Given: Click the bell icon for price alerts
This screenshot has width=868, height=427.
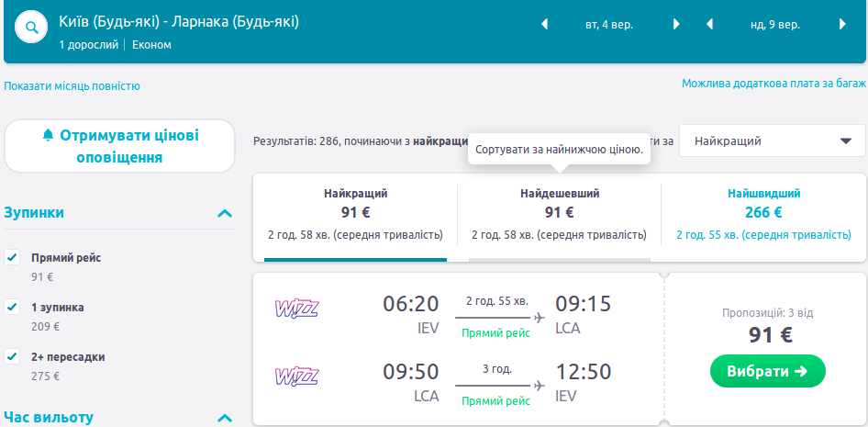Looking at the screenshot, I should coord(49,136).
